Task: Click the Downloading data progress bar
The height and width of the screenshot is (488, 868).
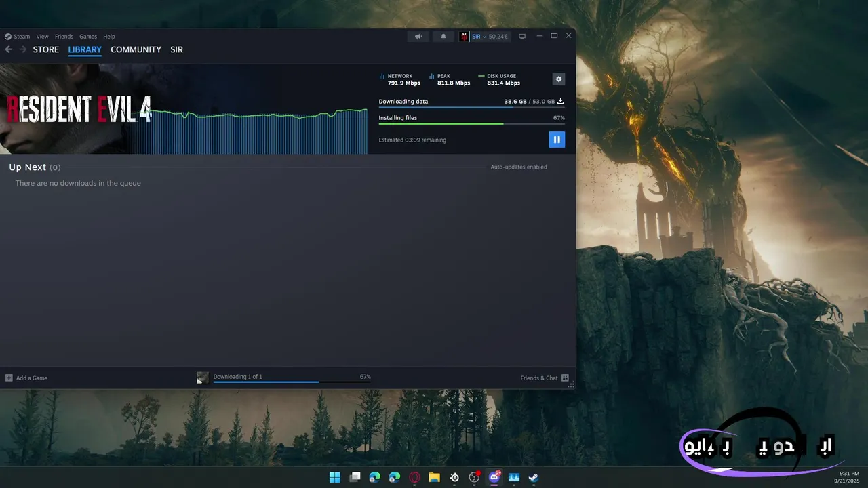Action: 471,108
